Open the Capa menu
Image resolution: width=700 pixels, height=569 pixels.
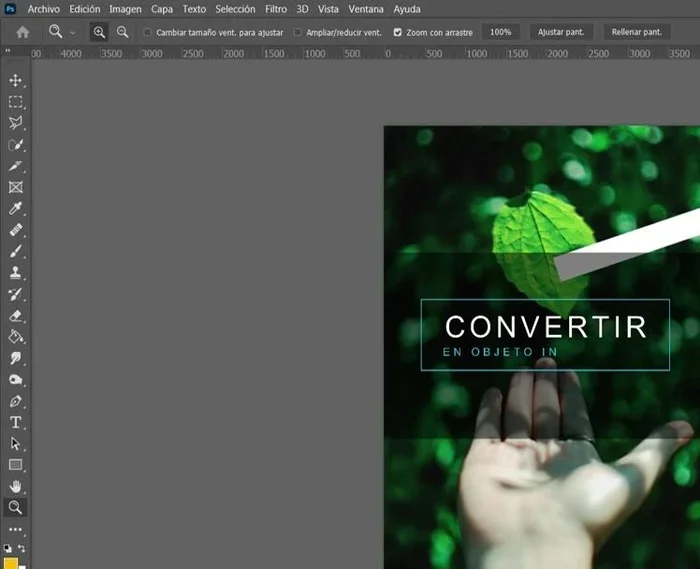click(161, 8)
